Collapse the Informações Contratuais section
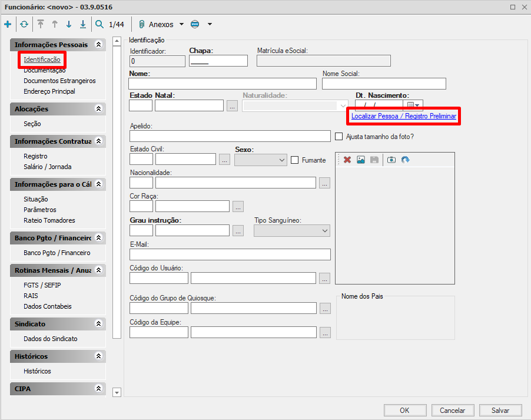The image size is (531, 420). [x=98, y=141]
